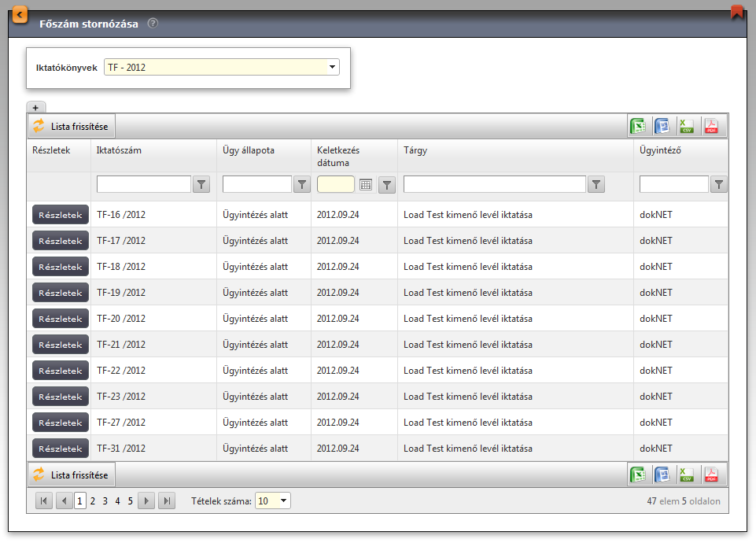Select the TF-16 /2012 Iktatószám cell
This screenshot has width=756, height=543.
point(121,215)
